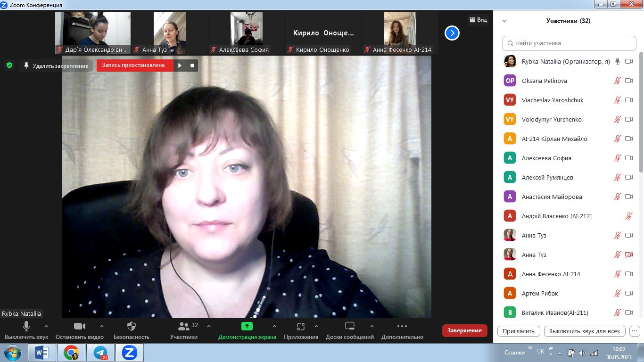Click camera icon for Виталик Иванов(AI-211)

(x=629, y=313)
